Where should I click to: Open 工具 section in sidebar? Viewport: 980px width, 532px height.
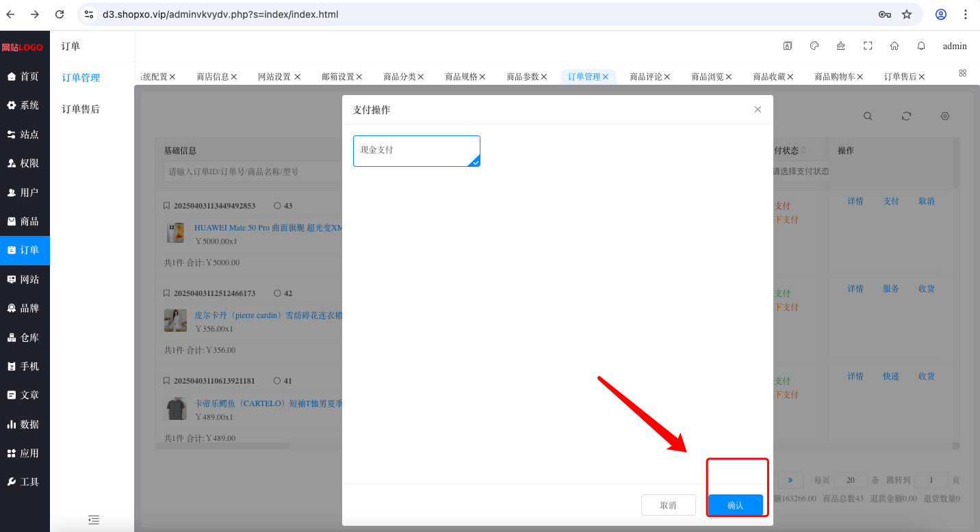pyautogui.click(x=25, y=482)
